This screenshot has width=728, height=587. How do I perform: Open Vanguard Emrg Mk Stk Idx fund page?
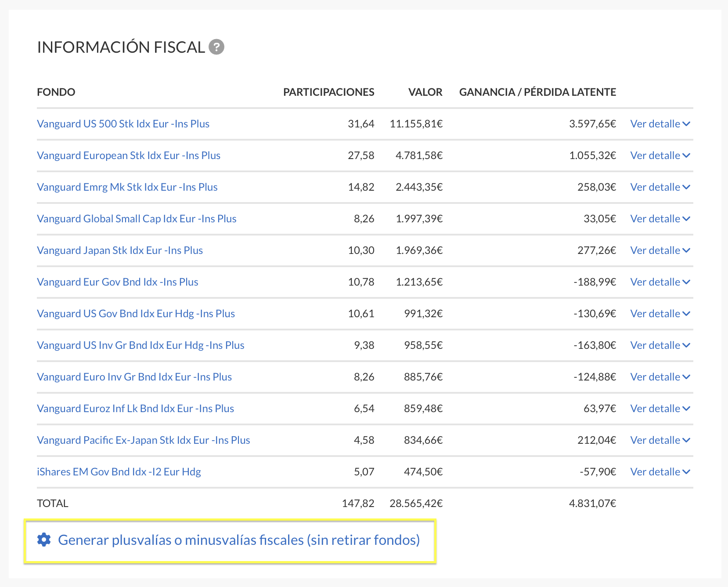point(127,187)
